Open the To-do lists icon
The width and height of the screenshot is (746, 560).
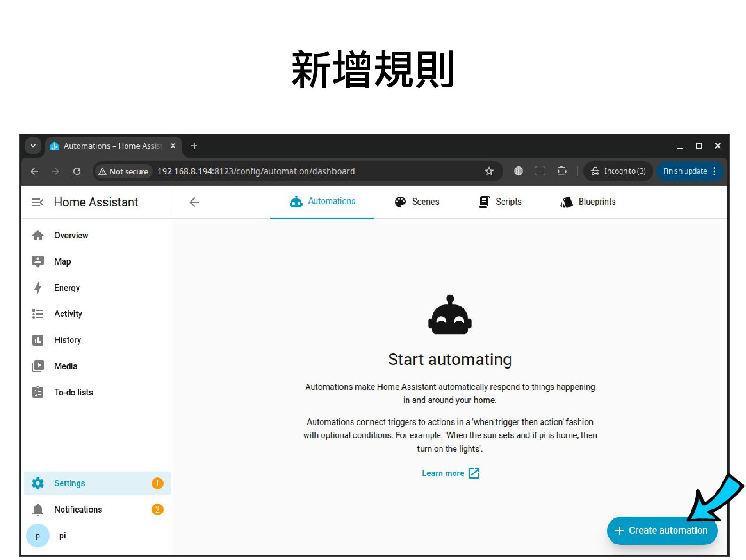coord(38,392)
